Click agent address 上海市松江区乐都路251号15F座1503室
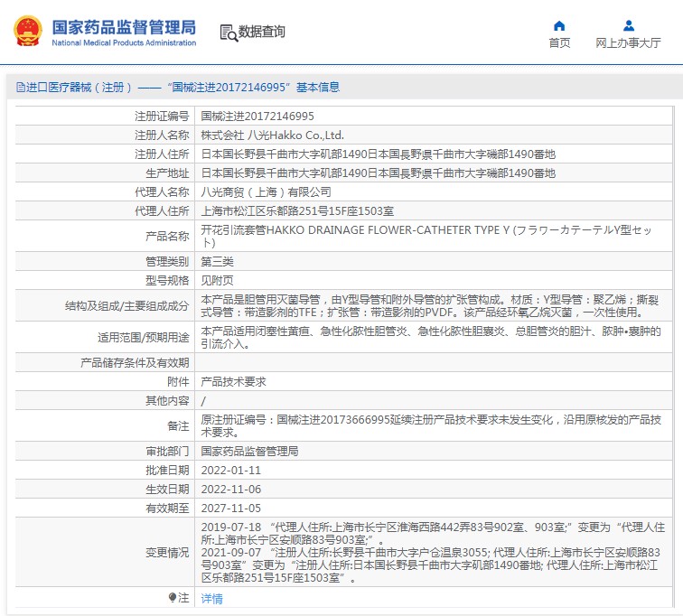The width and height of the screenshot is (683, 616). point(297,211)
